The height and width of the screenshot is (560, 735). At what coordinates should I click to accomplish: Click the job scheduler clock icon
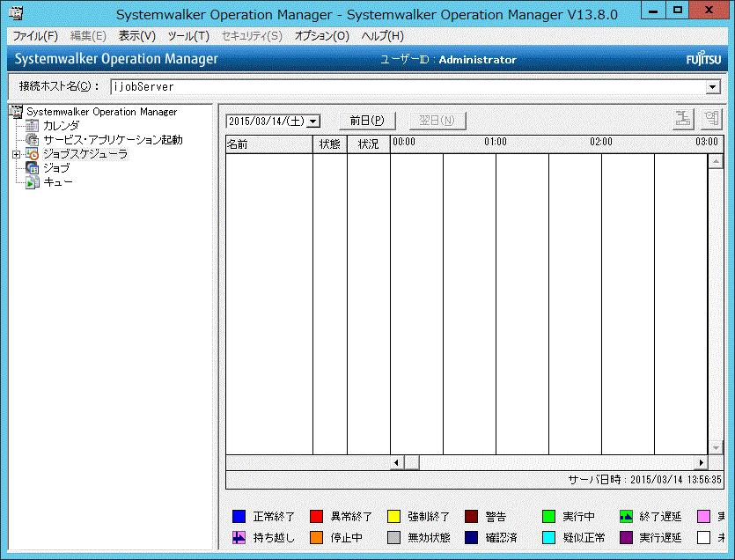[32, 154]
